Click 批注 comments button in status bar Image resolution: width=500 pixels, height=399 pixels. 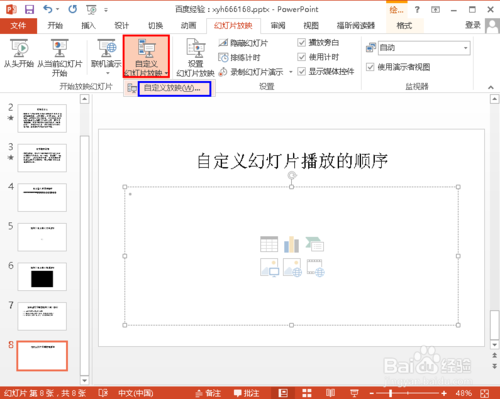[x=247, y=393]
